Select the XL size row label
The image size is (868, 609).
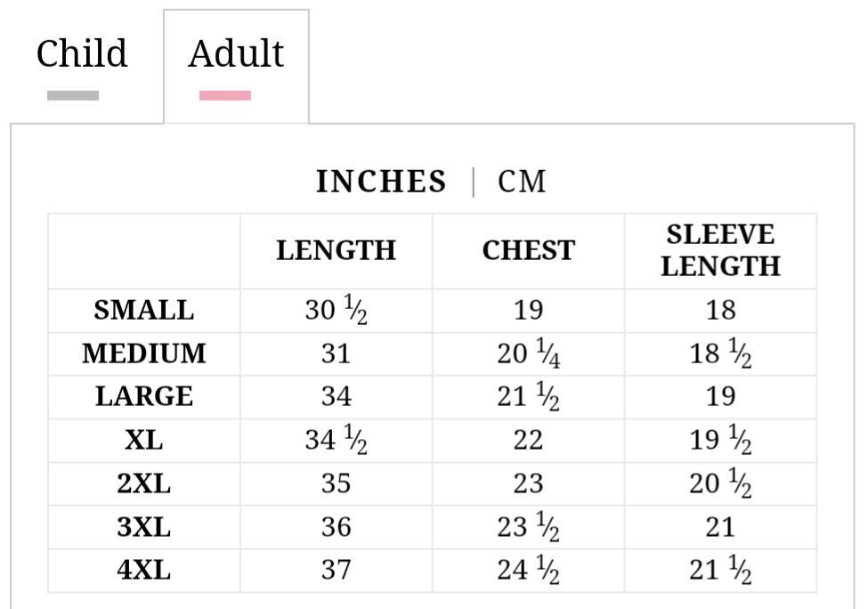pos(144,440)
